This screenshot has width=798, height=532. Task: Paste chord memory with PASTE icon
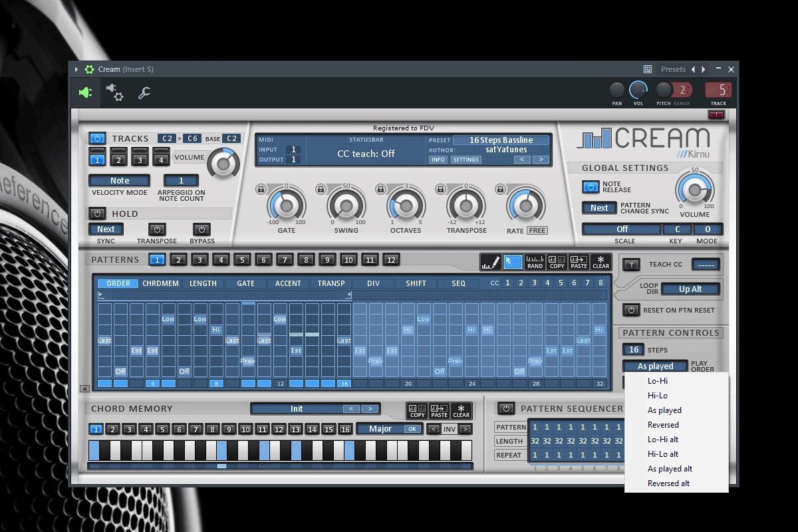tap(439, 411)
